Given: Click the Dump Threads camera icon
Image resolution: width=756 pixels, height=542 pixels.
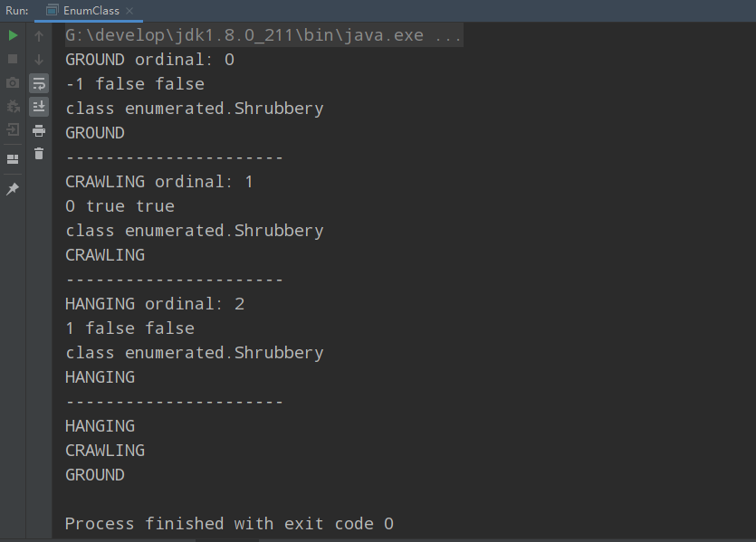Looking at the screenshot, I should pyautogui.click(x=13, y=83).
